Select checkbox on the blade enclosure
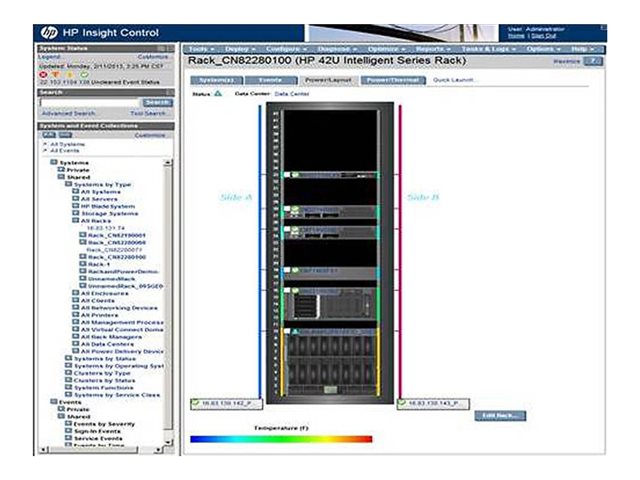 click(287, 331)
